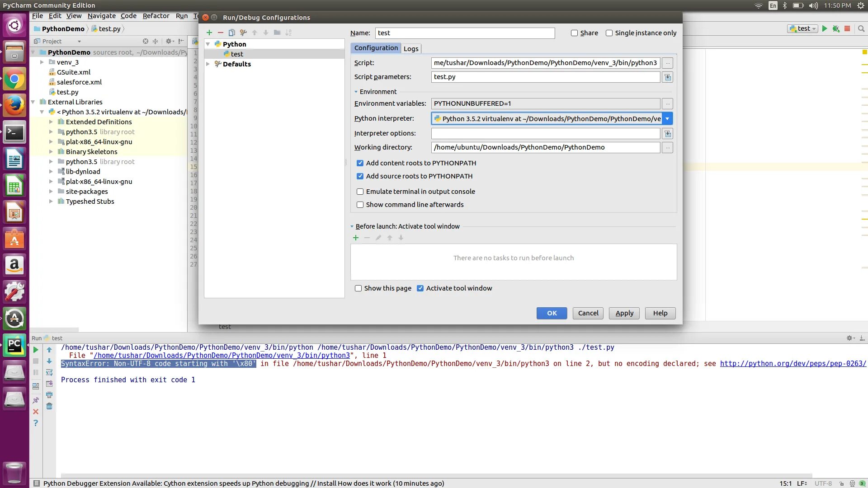868x488 pixels.
Task: Click the Clear console output icon
Action: pos(49,406)
